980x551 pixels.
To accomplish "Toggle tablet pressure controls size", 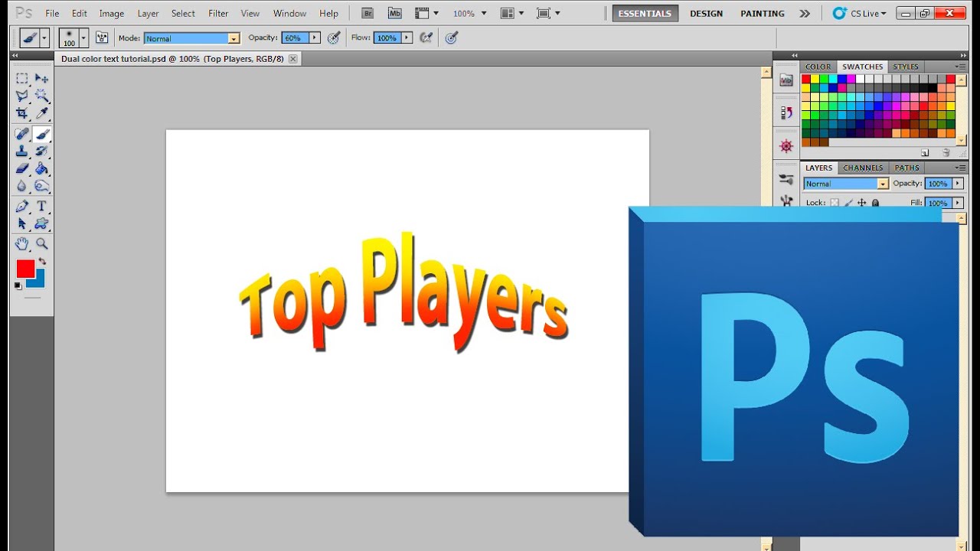I will pos(451,37).
